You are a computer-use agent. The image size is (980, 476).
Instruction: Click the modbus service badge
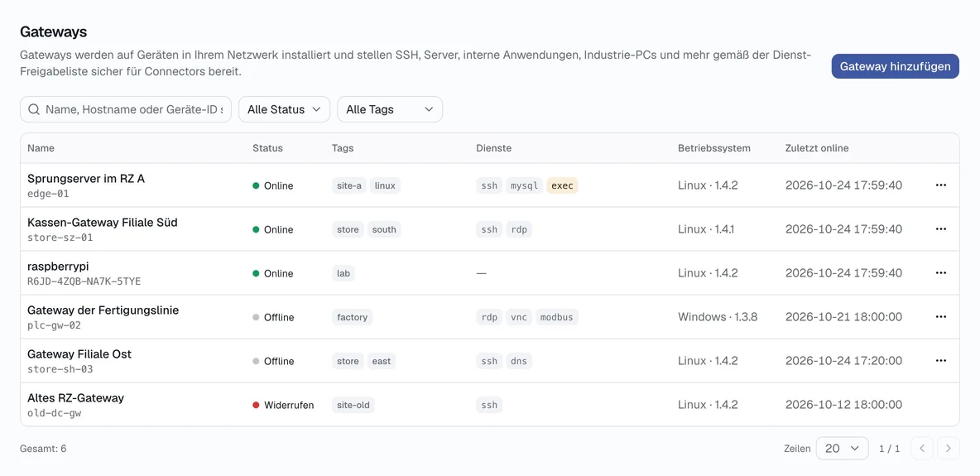[556, 317]
